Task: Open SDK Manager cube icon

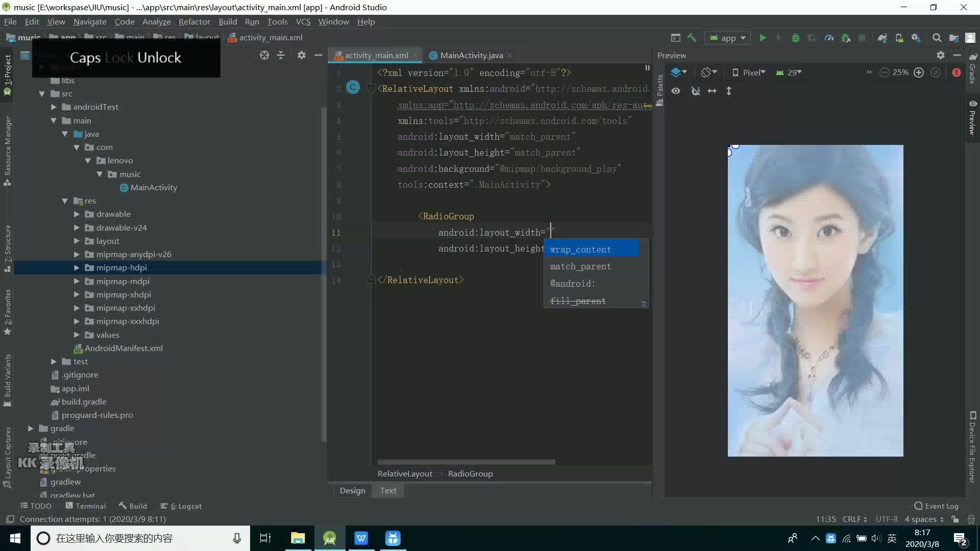Action: [x=916, y=38]
